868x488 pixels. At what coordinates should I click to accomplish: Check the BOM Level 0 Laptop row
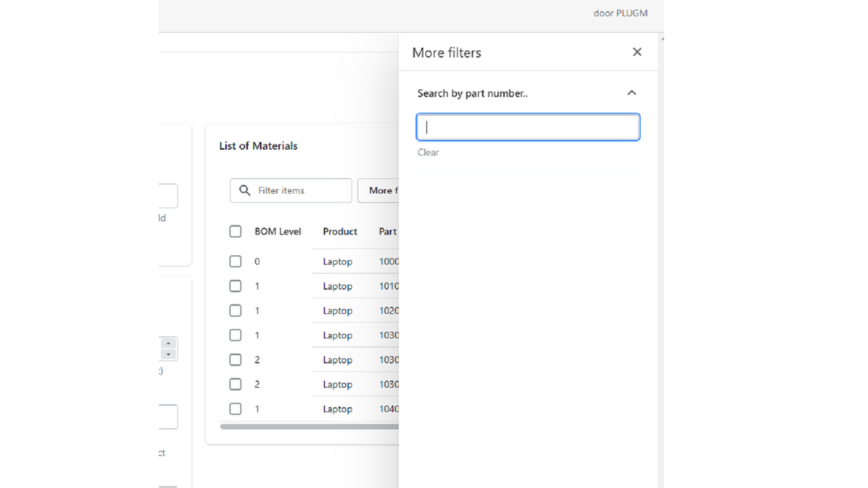point(235,262)
